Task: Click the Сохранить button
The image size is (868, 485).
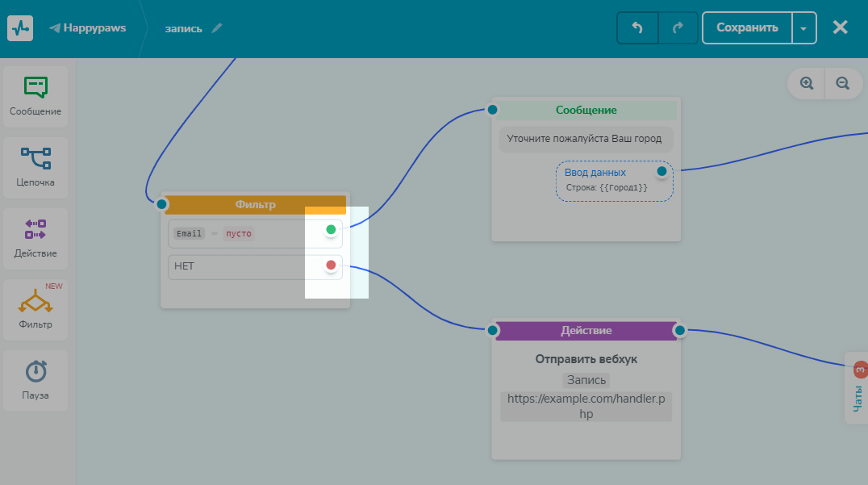Action: tap(747, 27)
